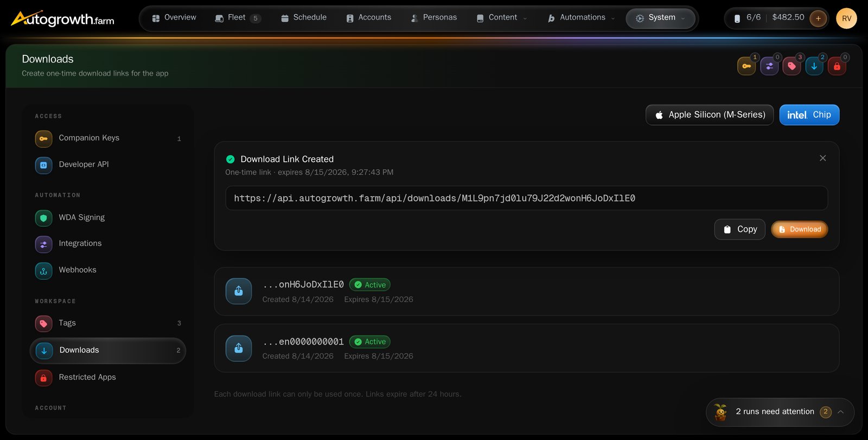The height and width of the screenshot is (440, 868).
Task: Click Active badge on ...en0000000001 row
Action: pyautogui.click(x=370, y=342)
